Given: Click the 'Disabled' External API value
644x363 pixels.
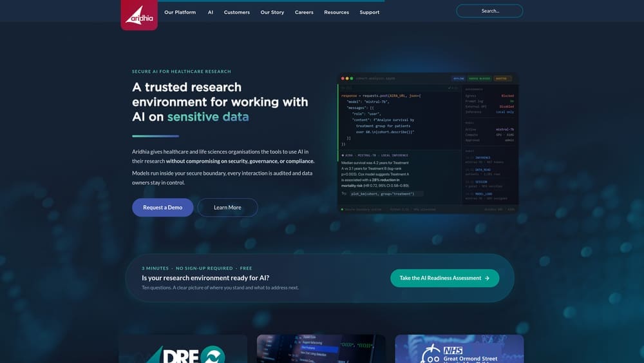Looking at the screenshot, I should click(507, 106).
